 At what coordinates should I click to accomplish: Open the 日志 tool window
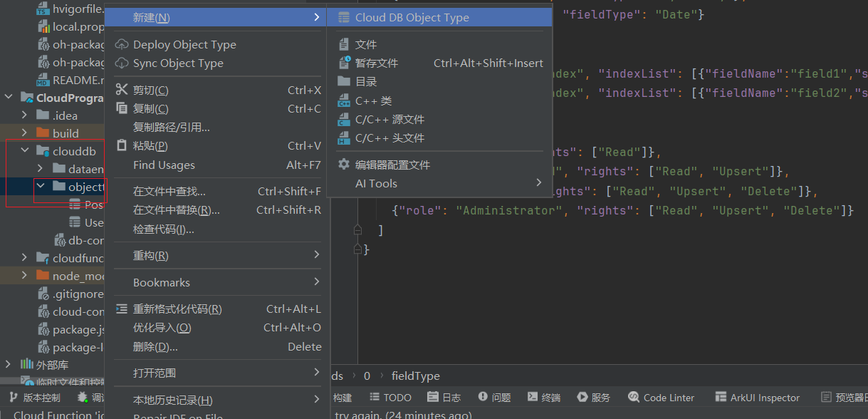(x=444, y=398)
